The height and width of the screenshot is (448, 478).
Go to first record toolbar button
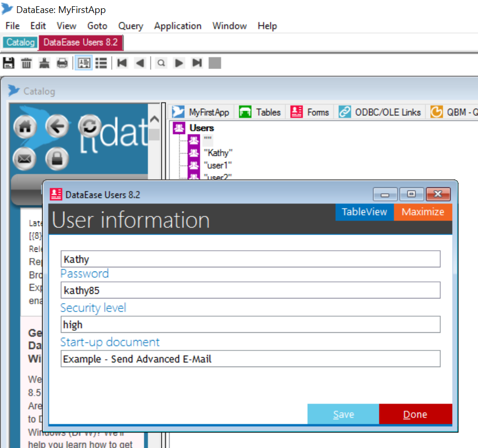click(x=122, y=63)
